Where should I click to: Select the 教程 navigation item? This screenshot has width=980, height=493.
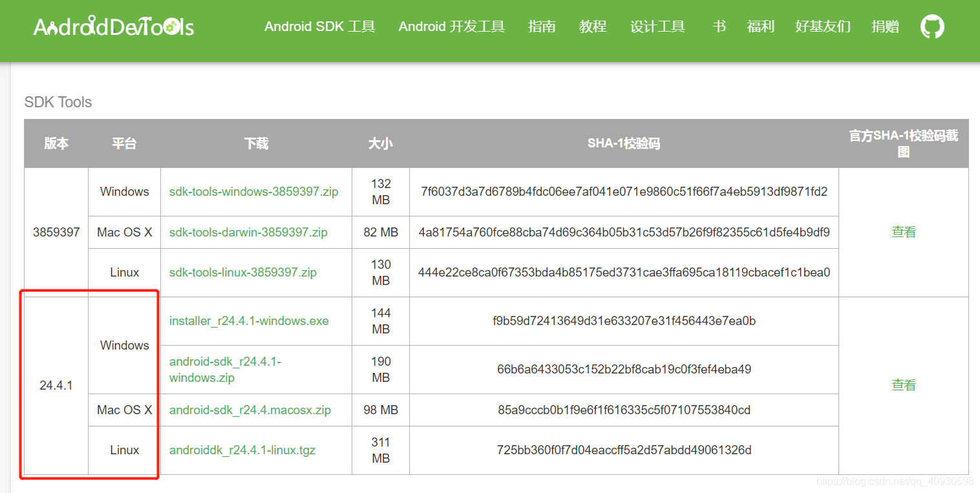click(593, 26)
